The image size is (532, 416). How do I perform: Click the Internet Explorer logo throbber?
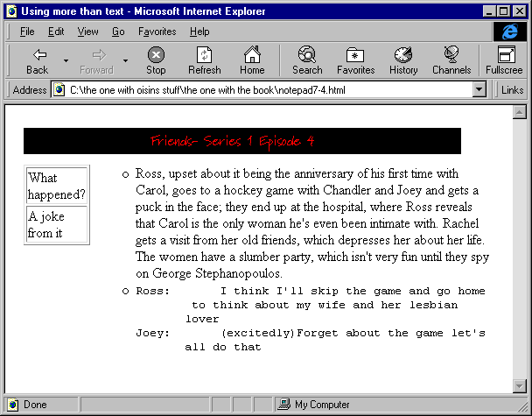click(x=510, y=32)
